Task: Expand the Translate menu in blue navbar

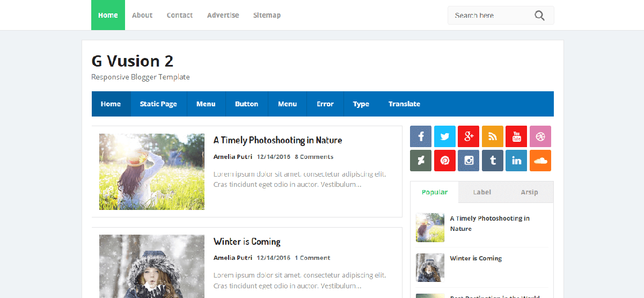Action: pyautogui.click(x=404, y=104)
